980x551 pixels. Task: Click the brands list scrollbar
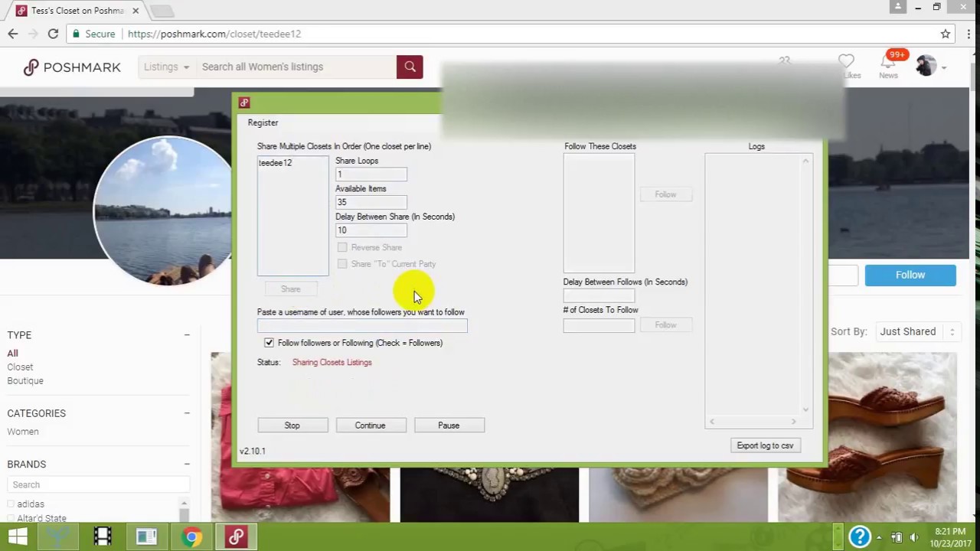pos(184,512)
